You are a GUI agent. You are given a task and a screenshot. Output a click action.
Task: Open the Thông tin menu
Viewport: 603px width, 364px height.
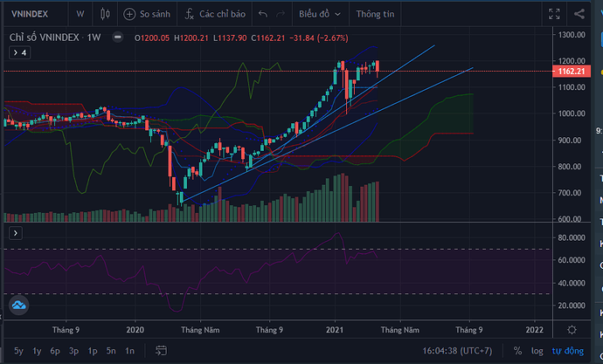pyautogui.click(x=376, y=14)
